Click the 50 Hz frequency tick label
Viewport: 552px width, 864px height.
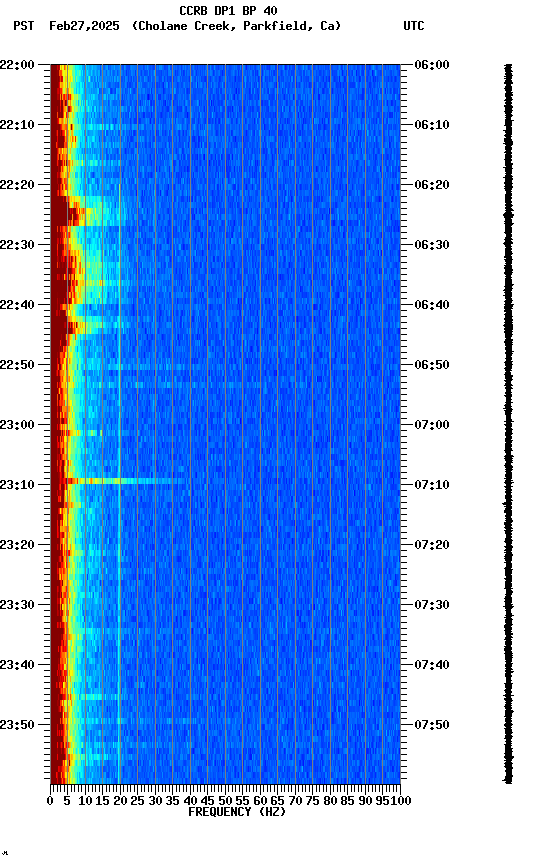(x=225, y=801)
